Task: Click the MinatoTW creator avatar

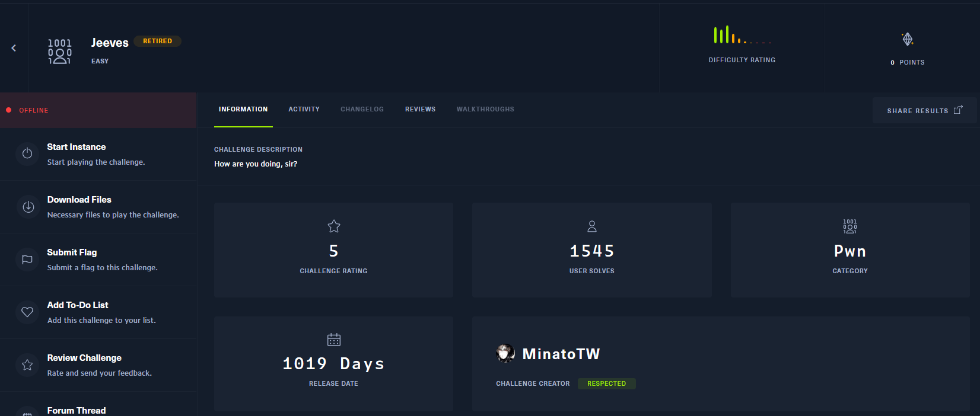Action: point(505,353)
